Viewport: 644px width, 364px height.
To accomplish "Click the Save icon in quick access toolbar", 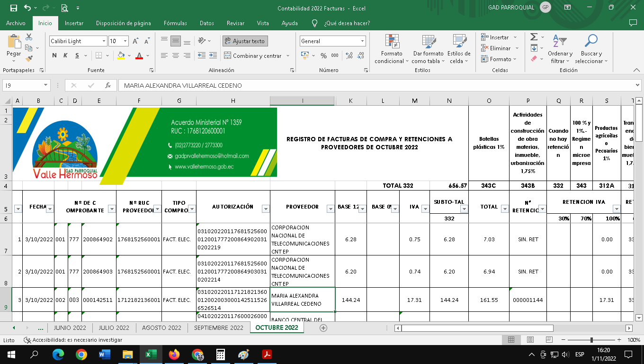I will coord(13,8).
